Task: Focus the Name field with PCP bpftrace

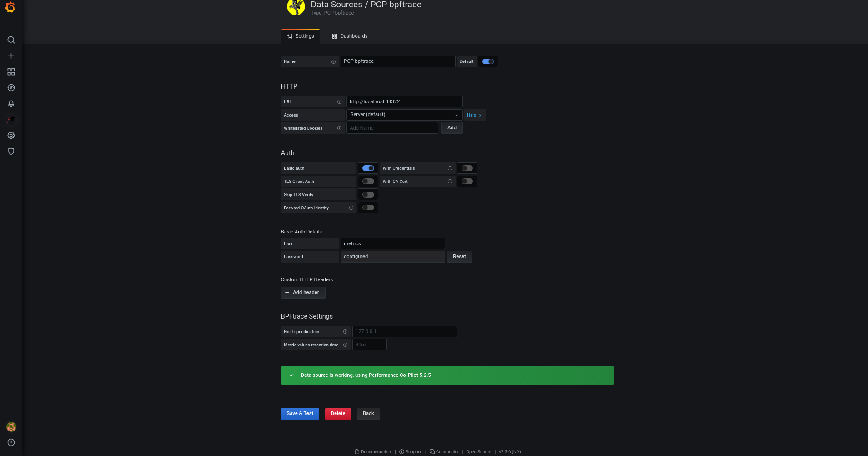Action: [398, 61]
